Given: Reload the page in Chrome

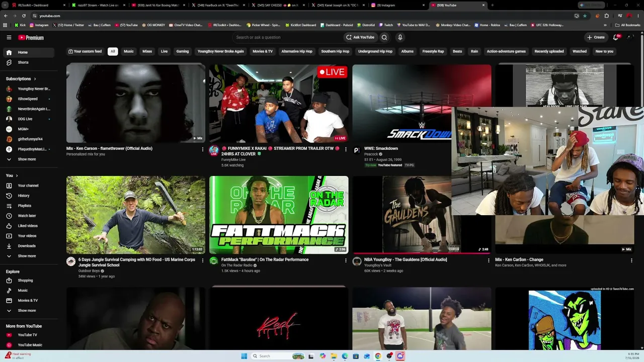Looking at the screenshot, I should click(24, 16).
